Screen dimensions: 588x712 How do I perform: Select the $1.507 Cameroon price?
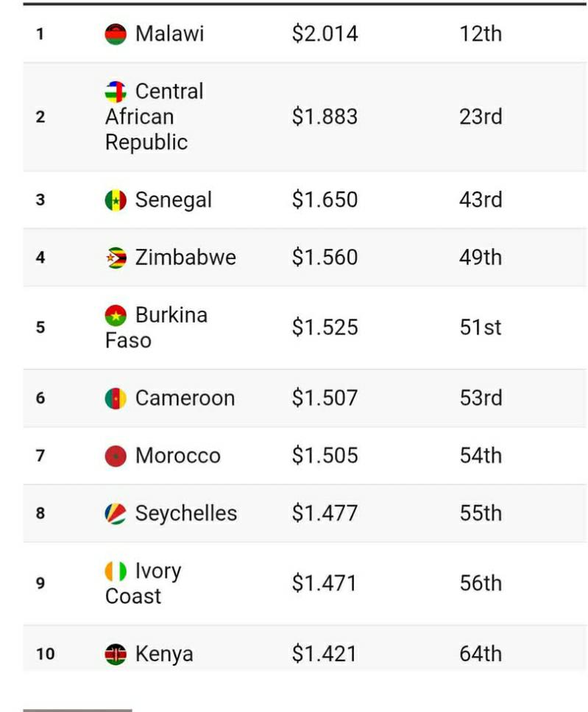(x=325, y=398)
